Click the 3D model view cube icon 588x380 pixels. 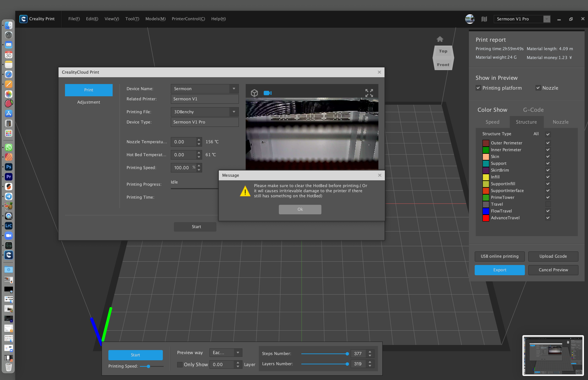[254, 93]
